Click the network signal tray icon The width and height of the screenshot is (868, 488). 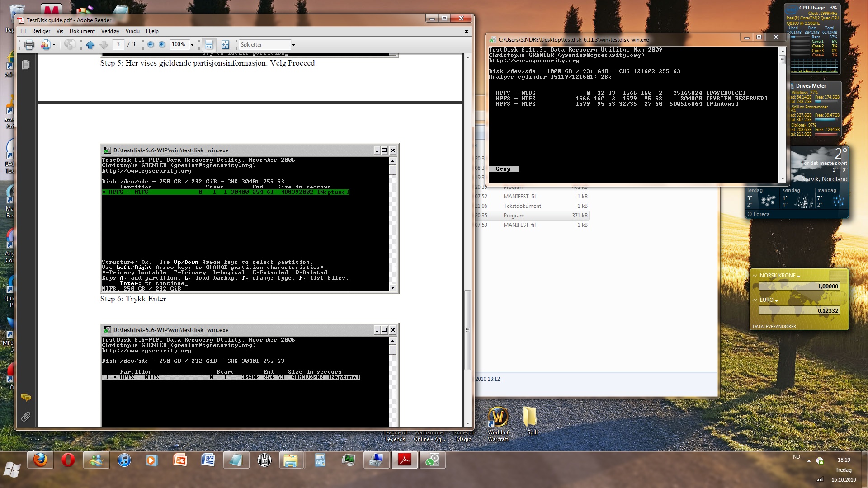820,479
